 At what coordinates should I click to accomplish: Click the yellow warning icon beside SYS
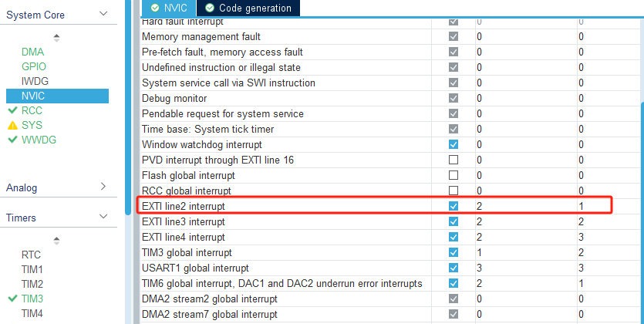coord(12,125)
